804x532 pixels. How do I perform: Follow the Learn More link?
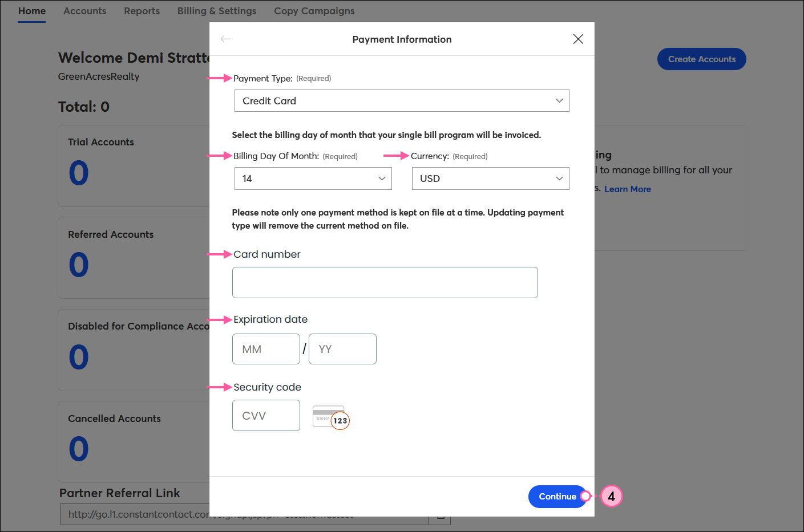coord(628,189)
